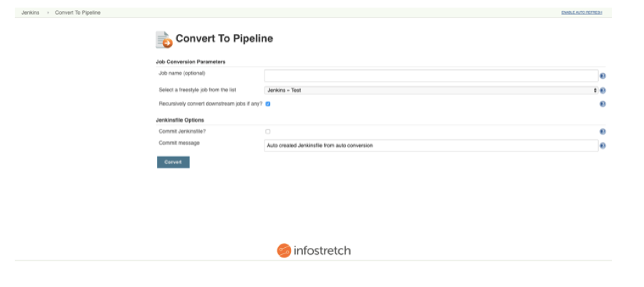
Task: Open the freestyle job selection dropdown
Action: pos(431,90)
